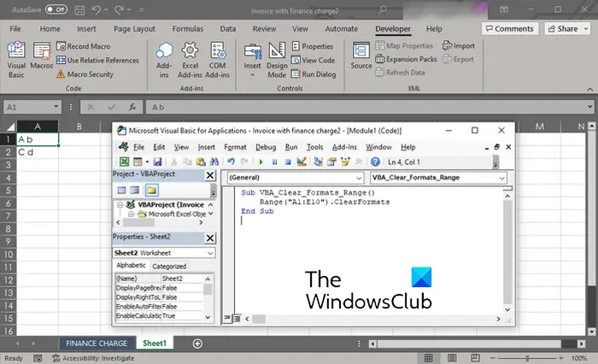Run the macro with green play button
This screenshot has height=364, width=598.
[x=261, y=161]
